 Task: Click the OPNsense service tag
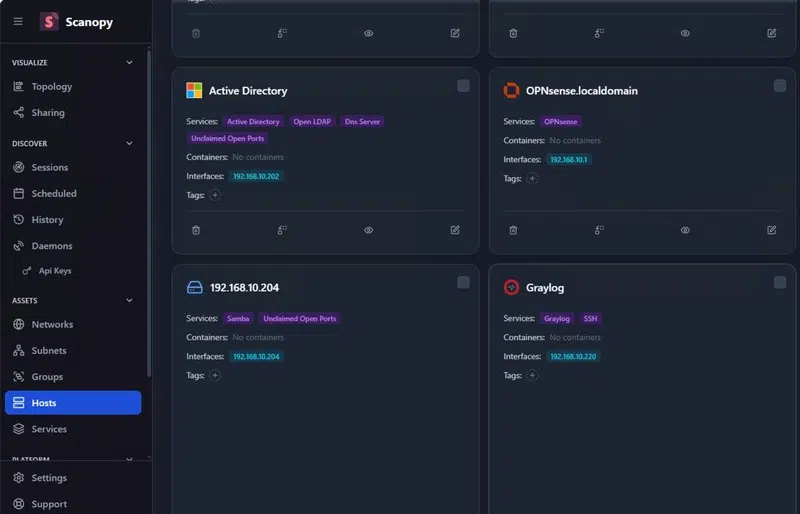pyautogui.click(x=561, y=121)
